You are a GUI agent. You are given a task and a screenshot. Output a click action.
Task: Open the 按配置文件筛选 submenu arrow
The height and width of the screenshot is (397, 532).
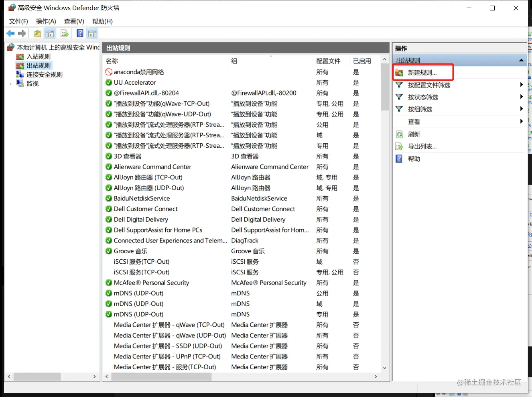point(521,85)
